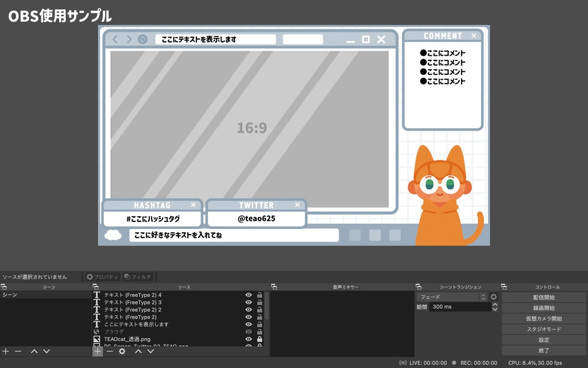The image size is (588, 368).
Task: Select the ここにテキストを表示します source row
Action: (x=179, y=324)
